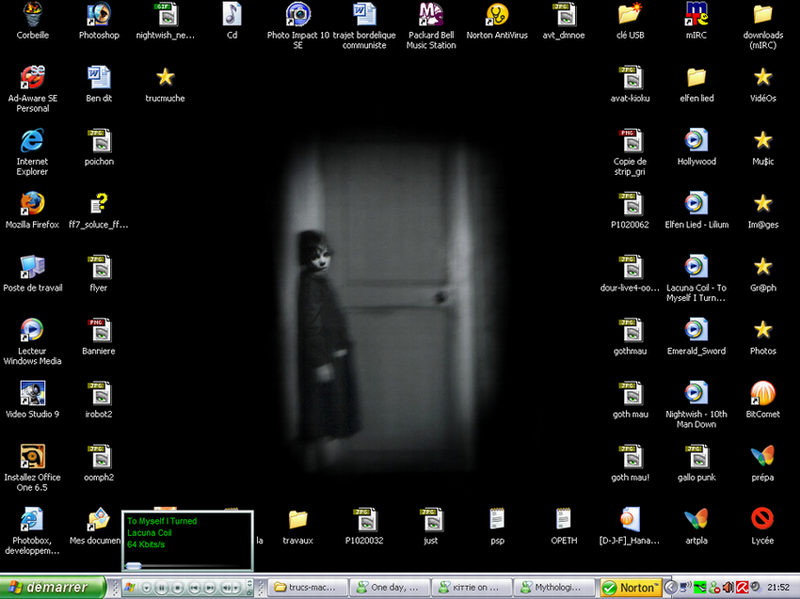Switch to the trucs-mac taskbar window
Viewport: 800px width, 599px height.
(305, 587)
